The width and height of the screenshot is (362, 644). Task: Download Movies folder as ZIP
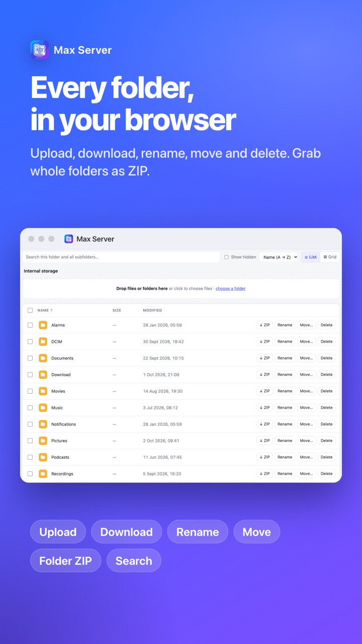(265, 391)
